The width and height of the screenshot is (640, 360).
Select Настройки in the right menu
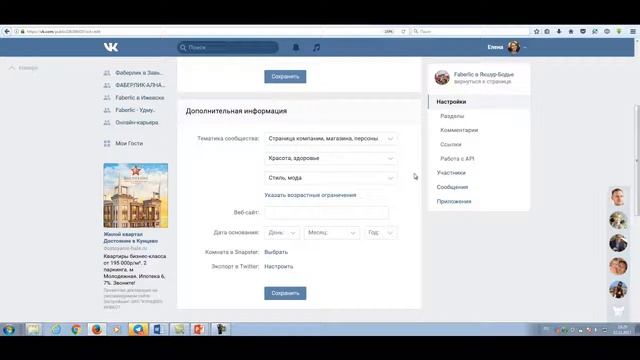(x=451, y=102)
